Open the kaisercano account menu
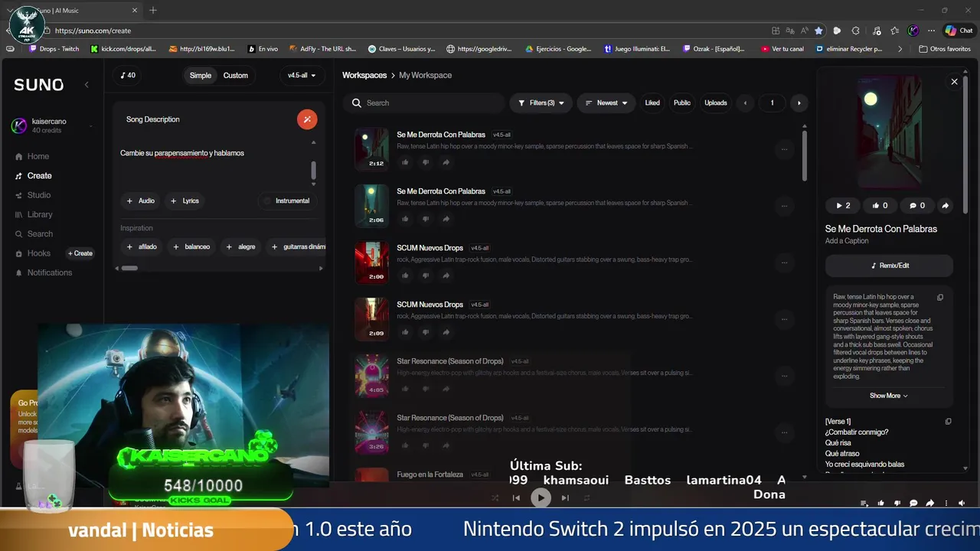This screenshot has height=551, width=980. point(52,126)
